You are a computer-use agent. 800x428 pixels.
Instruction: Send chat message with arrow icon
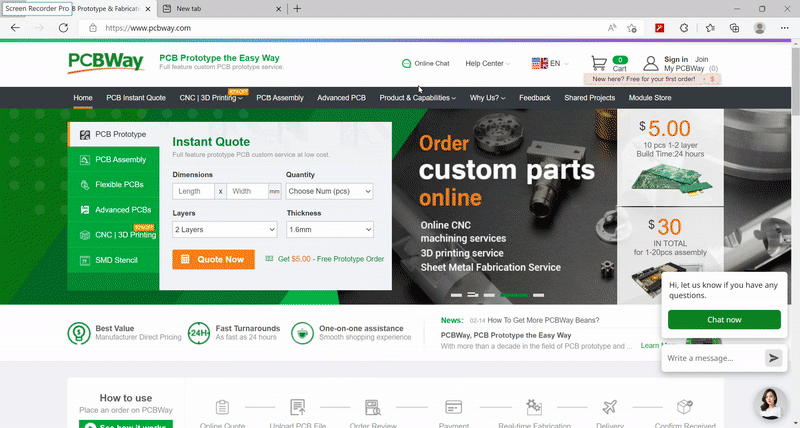click(773, 358)
